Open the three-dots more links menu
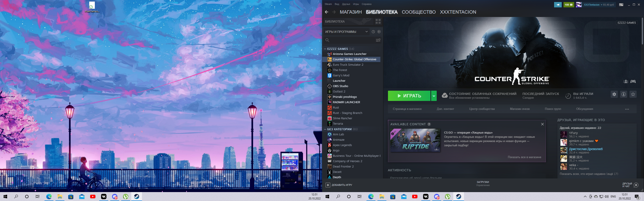Screen dimensions: 644x201 click(627, 109)
